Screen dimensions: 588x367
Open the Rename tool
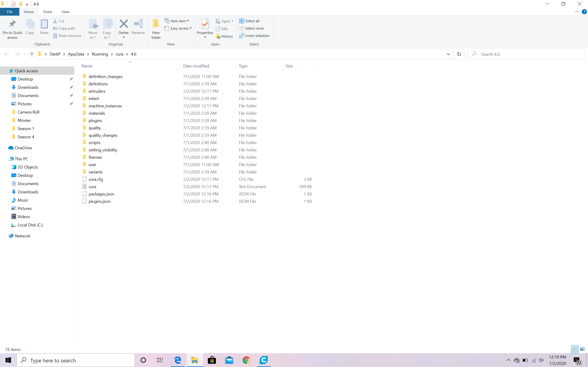coord(138,28)
